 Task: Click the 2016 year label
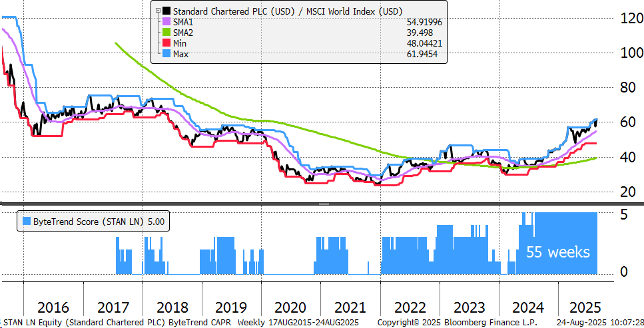pyautogui.click(x=53, y=307)
